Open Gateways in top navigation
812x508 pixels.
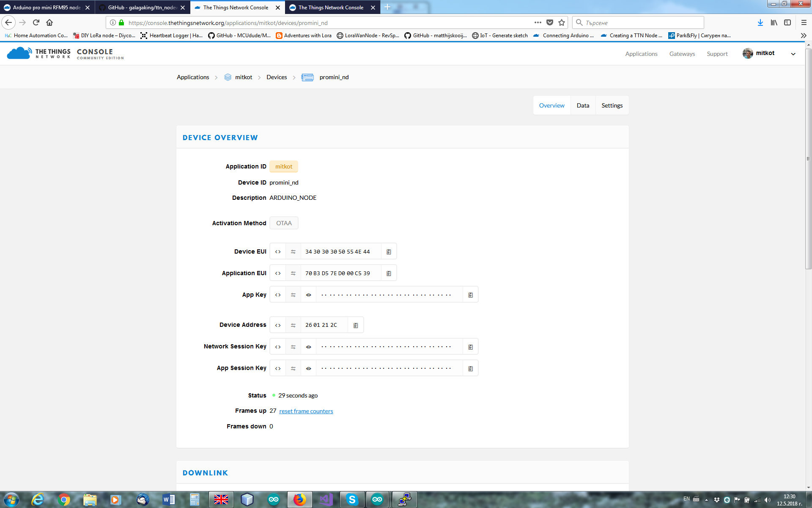click(682, 54)
